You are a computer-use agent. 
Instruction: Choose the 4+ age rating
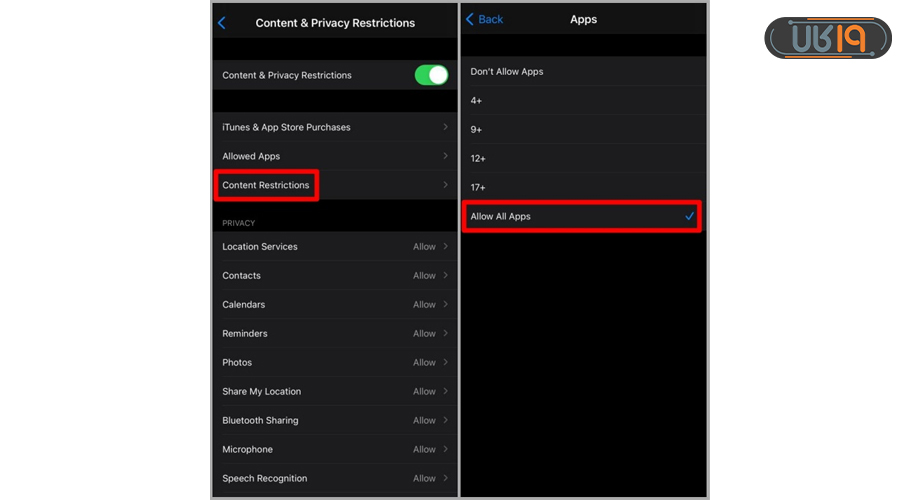[582, 101]
